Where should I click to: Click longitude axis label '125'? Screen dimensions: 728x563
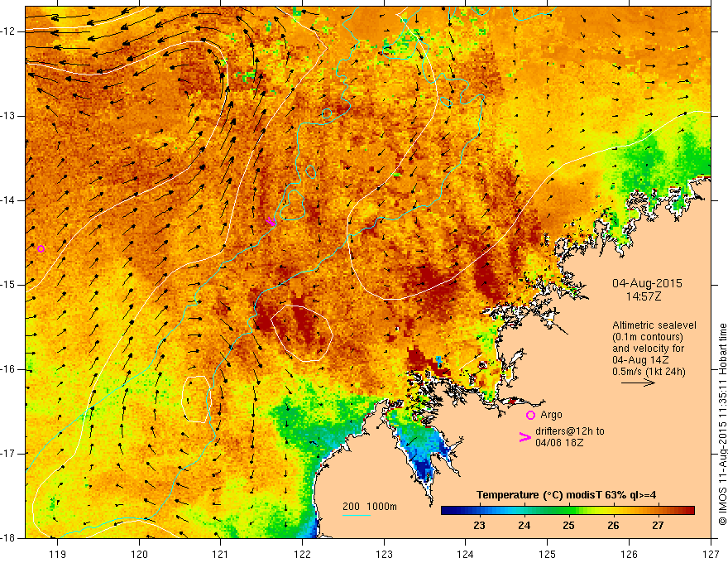[548, 554]
